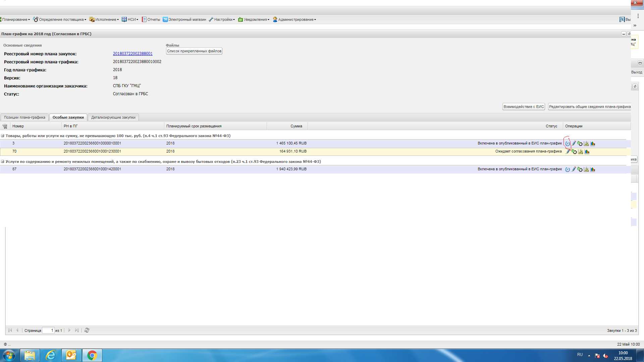This screenshot has height=362, width=644.
Task: Click the filter icon in the table header
Action: click(5, 126)
